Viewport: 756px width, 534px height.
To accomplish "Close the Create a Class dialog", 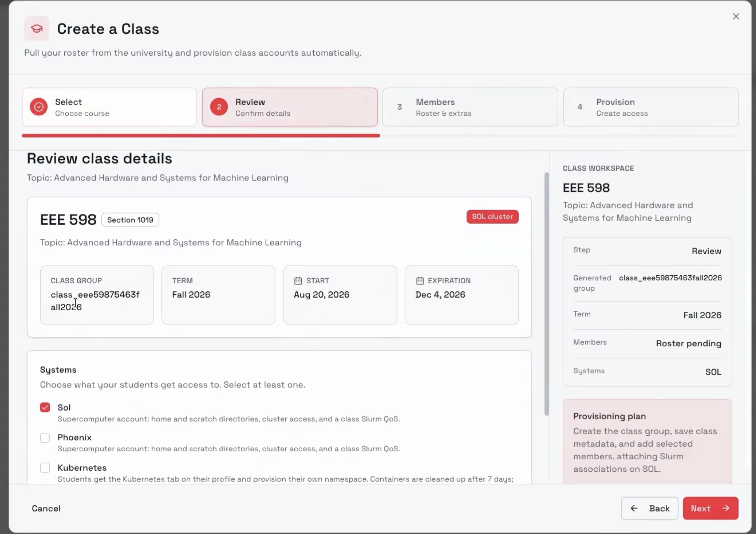I will point(736,16).
